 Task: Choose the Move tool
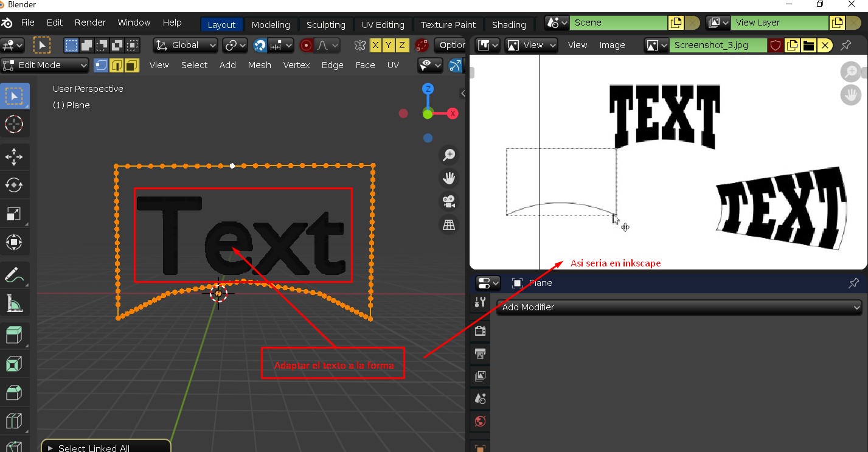pos(14,156)
